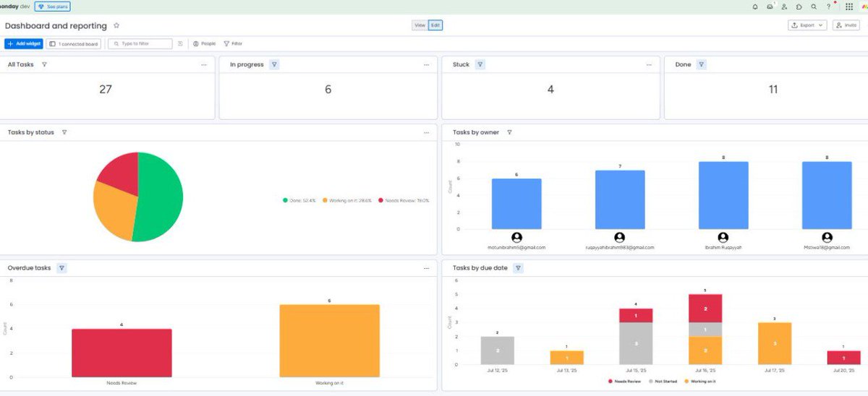Click the Done count 11
The height and width of the screenshot is (396, 868).
773,90
